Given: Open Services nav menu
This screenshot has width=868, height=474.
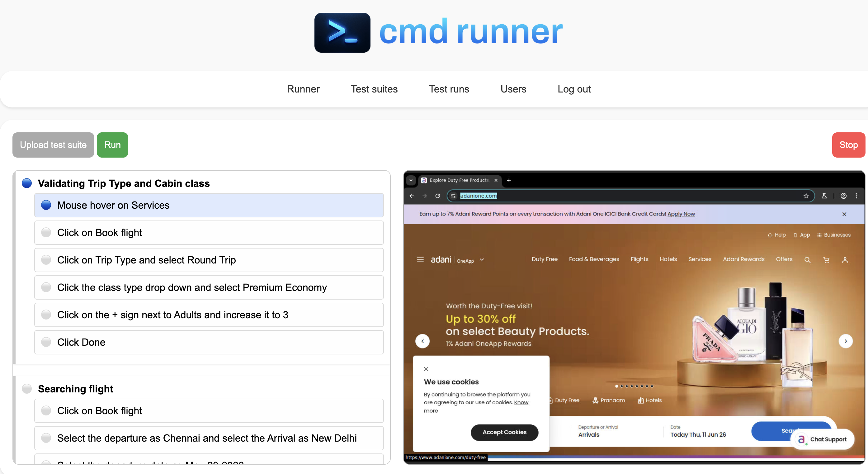Looking at the screenshot, I should tap(700, 259).
